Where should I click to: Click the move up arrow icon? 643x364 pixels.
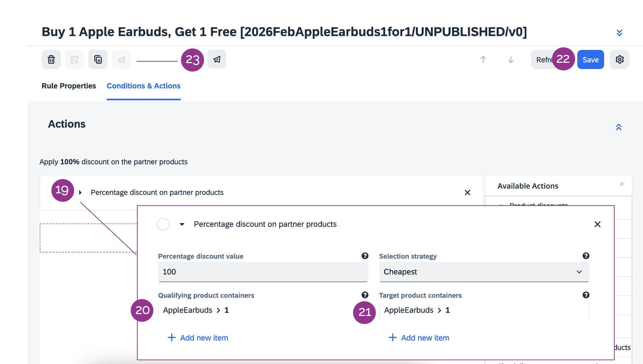click(483, 59)
